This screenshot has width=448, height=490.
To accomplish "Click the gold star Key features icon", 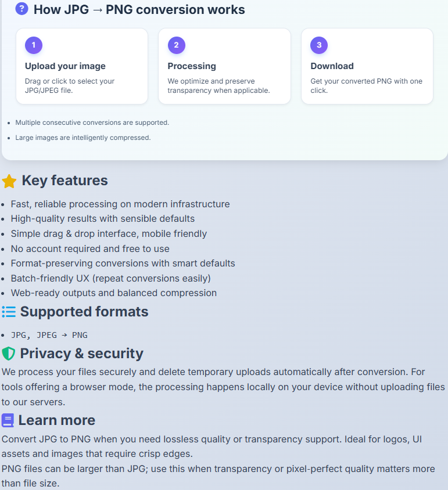I will [9, 181].
